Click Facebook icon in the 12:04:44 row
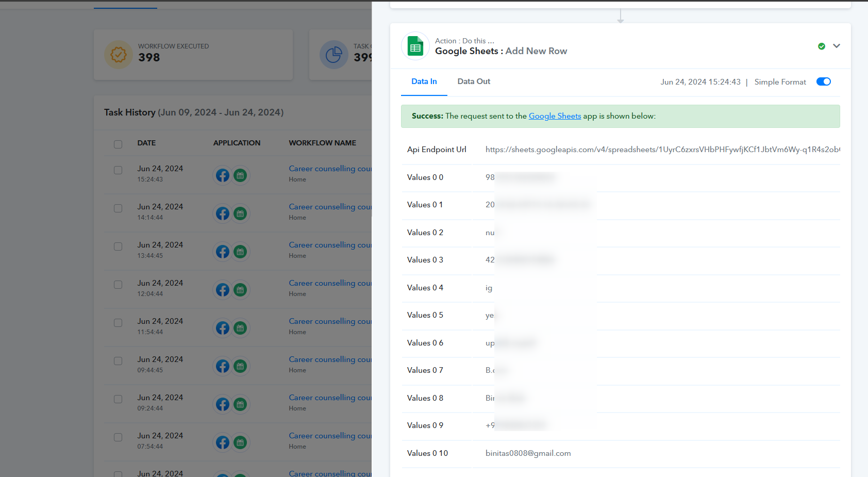This screenshot has width=868, height=477. click(223, 290)
